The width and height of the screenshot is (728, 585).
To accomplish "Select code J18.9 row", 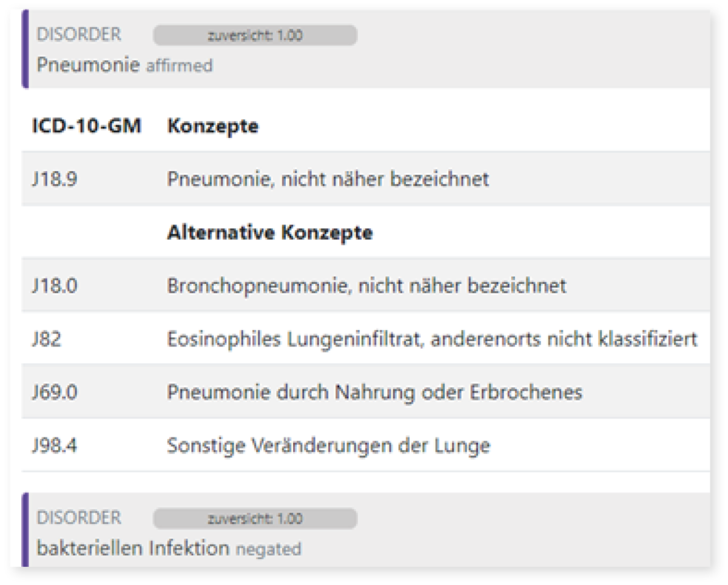I will click(366, 179).
